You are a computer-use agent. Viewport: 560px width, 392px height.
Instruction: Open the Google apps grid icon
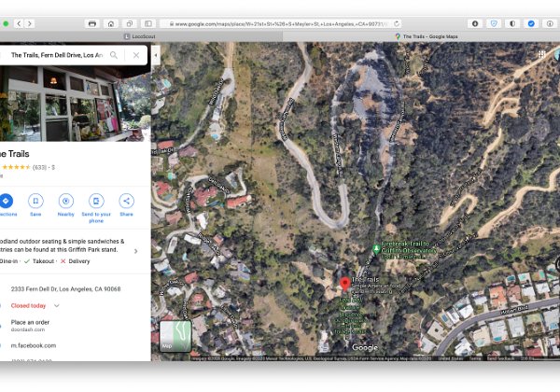pos(542,54)
